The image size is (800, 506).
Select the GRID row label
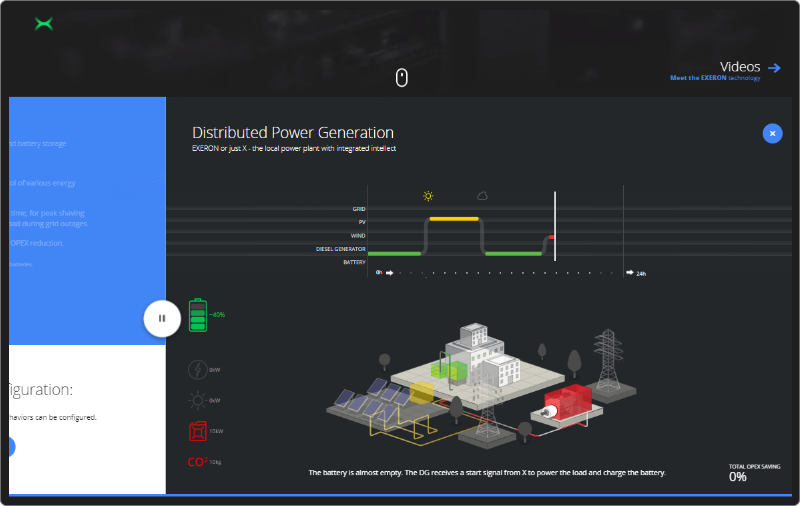coord(359,209)
